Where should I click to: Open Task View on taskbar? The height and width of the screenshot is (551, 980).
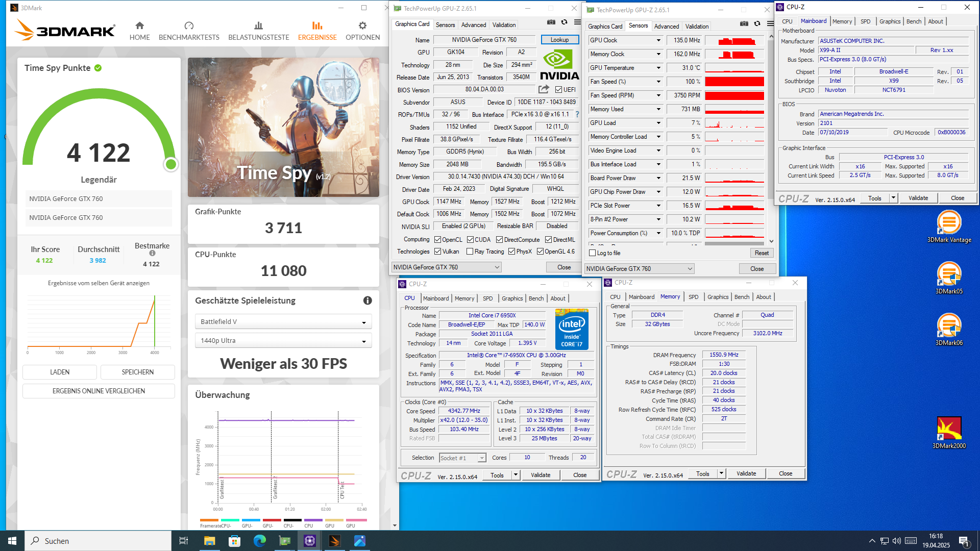click(184, 541)
